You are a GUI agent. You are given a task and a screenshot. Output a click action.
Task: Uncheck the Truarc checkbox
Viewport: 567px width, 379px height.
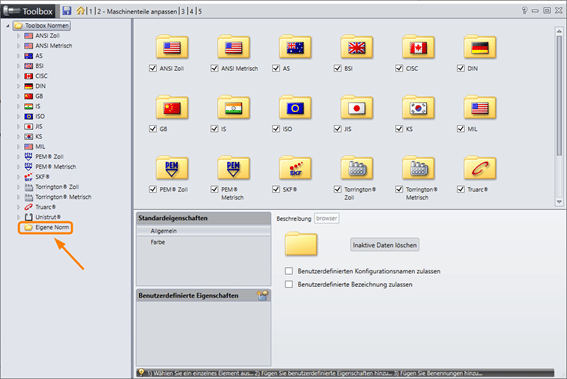pyautogui.click(x=461, y=189)
